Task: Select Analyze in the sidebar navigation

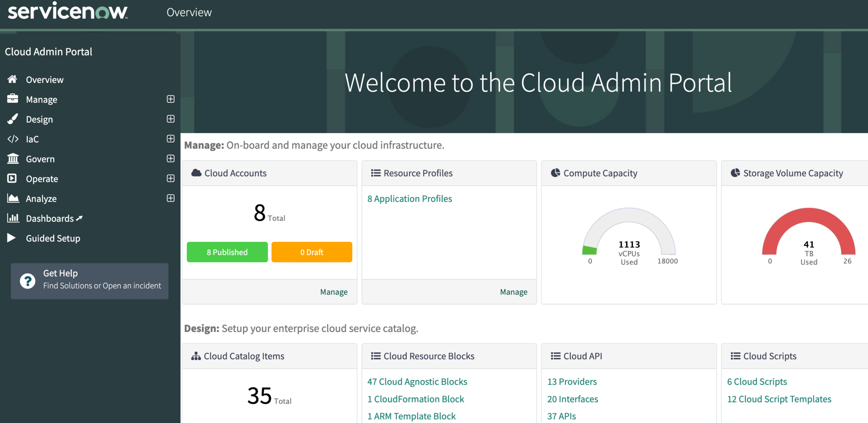Action: (41, 198)
